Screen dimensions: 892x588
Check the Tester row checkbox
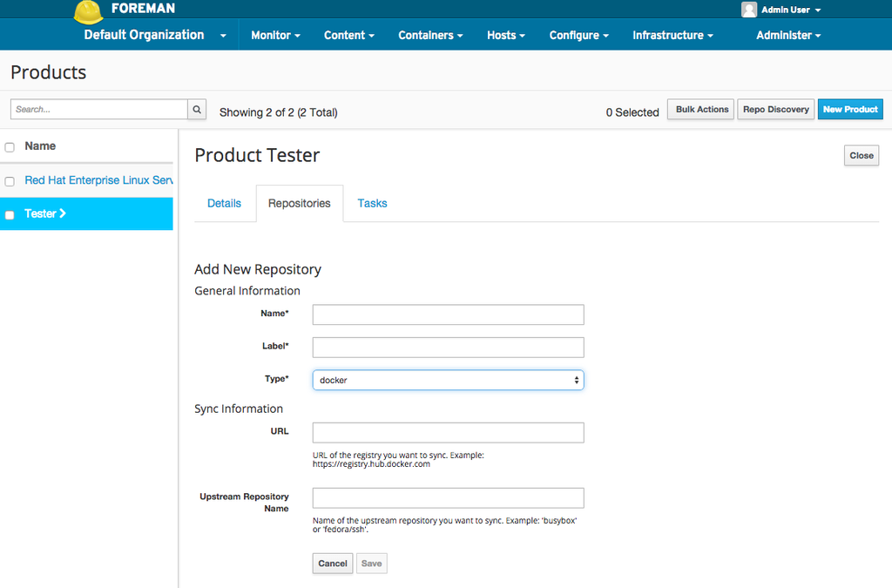tap(10, 215)
